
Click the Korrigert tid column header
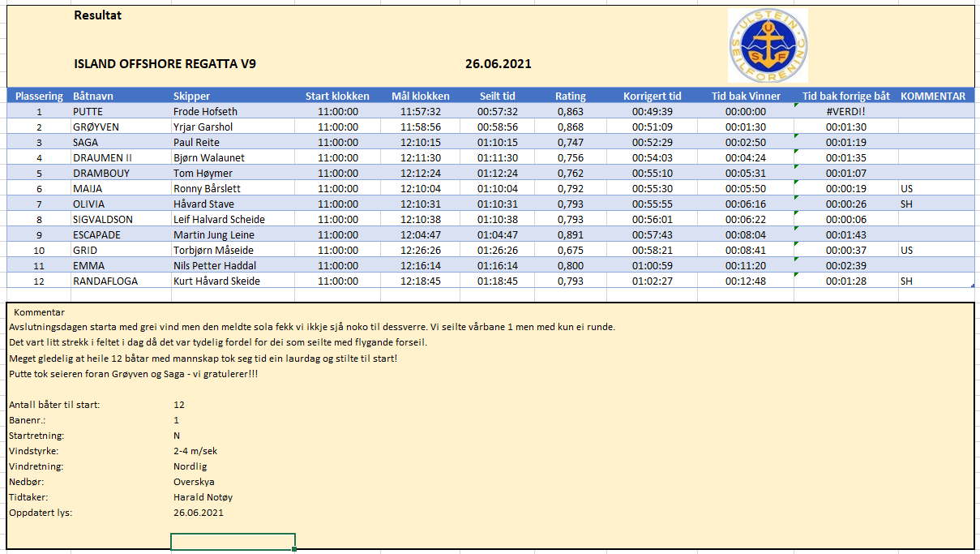click(652, 96)
